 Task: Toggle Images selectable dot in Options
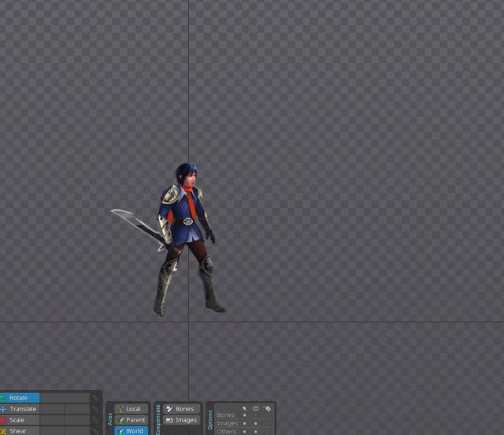click(x=245, y=423)
